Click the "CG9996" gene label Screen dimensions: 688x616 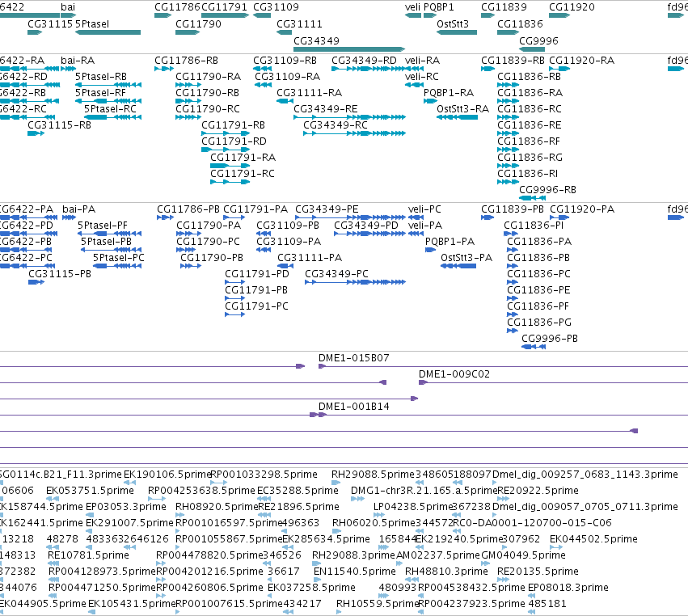point(538,40)
